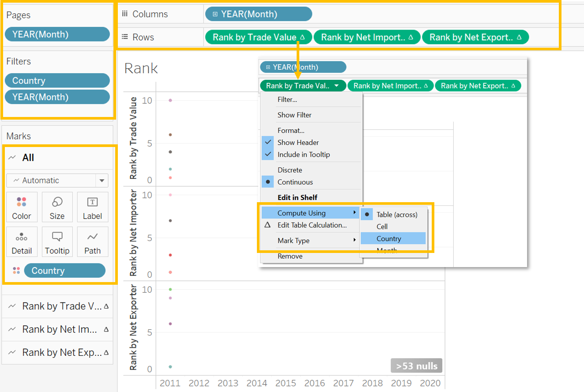584x392 pixels.
Task: Uncheck Include in Tooltip option
Action: (x=268, y=155)
